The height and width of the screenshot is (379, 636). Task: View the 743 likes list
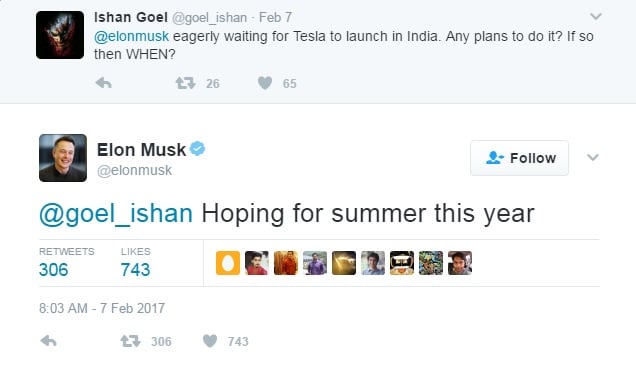(135, 263)
